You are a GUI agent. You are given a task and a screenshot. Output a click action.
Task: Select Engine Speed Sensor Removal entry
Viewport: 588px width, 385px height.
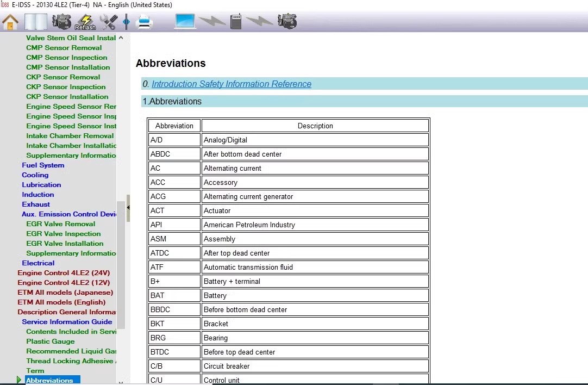tap(71, 106)
